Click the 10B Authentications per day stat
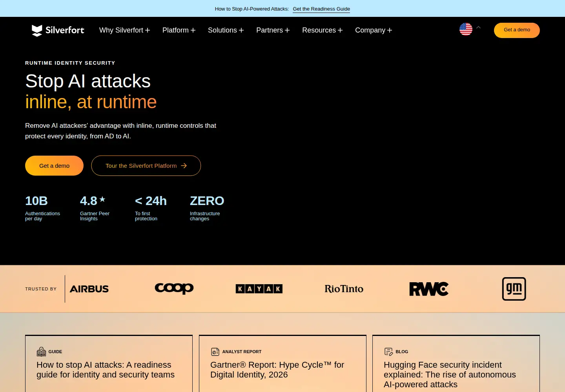Viewport: 565px width, 392px height. tap(42, 208)
